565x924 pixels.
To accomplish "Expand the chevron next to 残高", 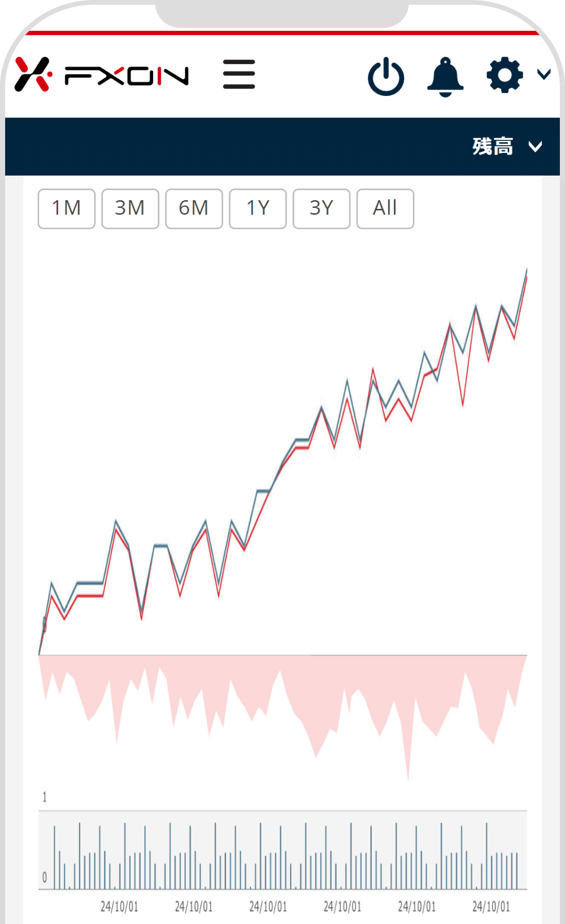I will tap(535, 147).
